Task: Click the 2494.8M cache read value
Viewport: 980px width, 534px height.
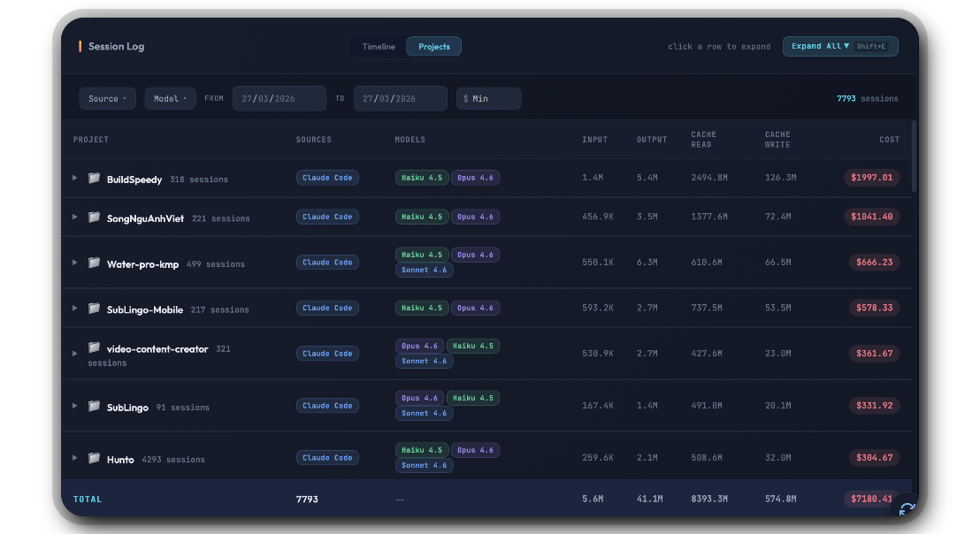Action: click(709, 178)
